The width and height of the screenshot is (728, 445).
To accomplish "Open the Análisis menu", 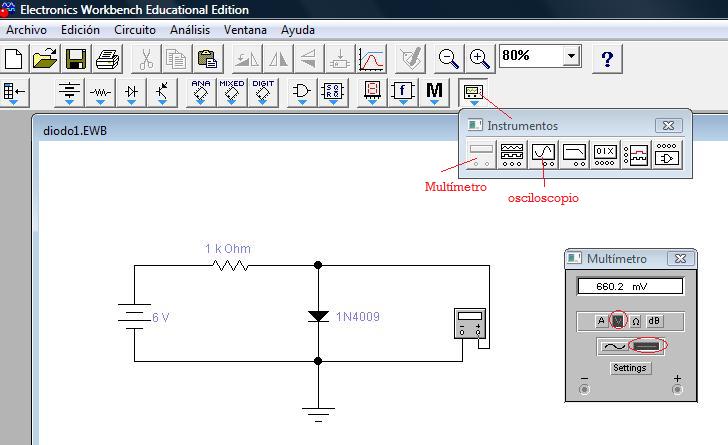I will coord(189,30).
